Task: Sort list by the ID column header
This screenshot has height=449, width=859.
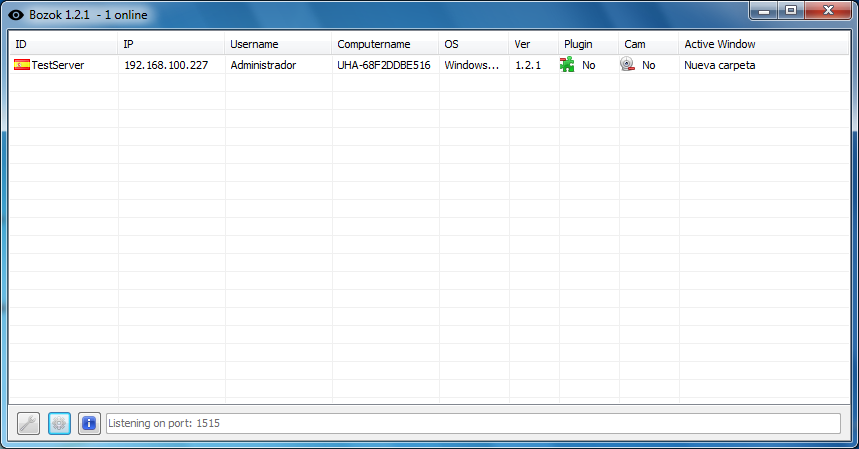Action: coord(64,44)
